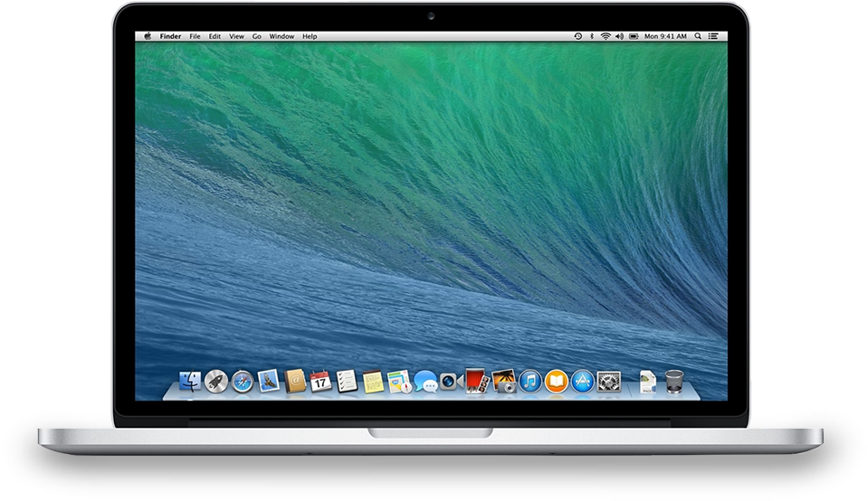This screenshot has width=868, height=501.
Task: Open the Trash in the Dock
Action: point(673,382)
